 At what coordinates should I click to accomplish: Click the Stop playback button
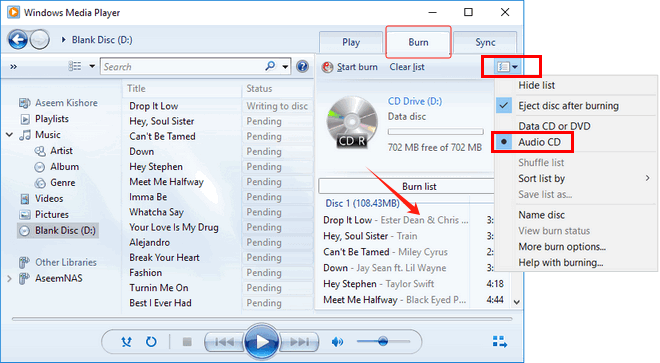click(187, 342)
